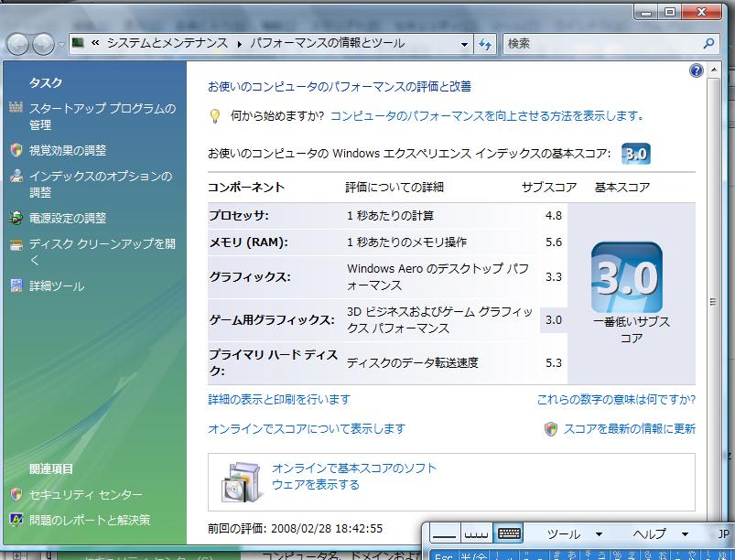Viewport: 735px width, 560px height.
Task: Click the magnifier search icon
Action: (708, 44)
